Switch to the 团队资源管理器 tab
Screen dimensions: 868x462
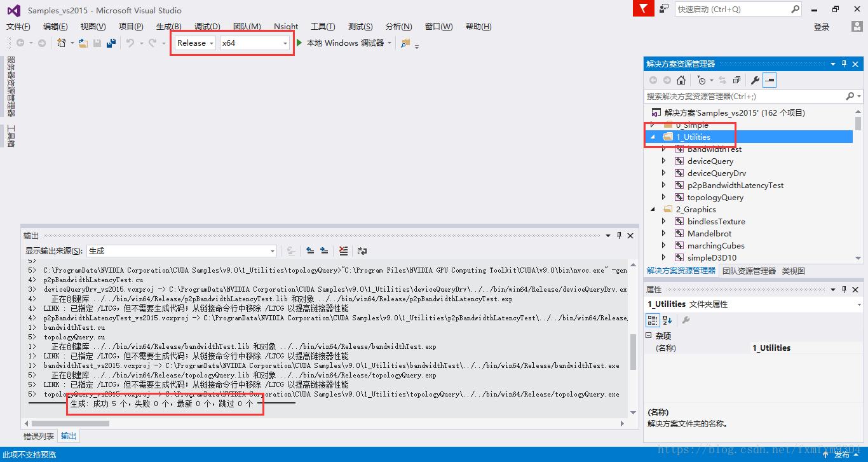coord(749,271)
